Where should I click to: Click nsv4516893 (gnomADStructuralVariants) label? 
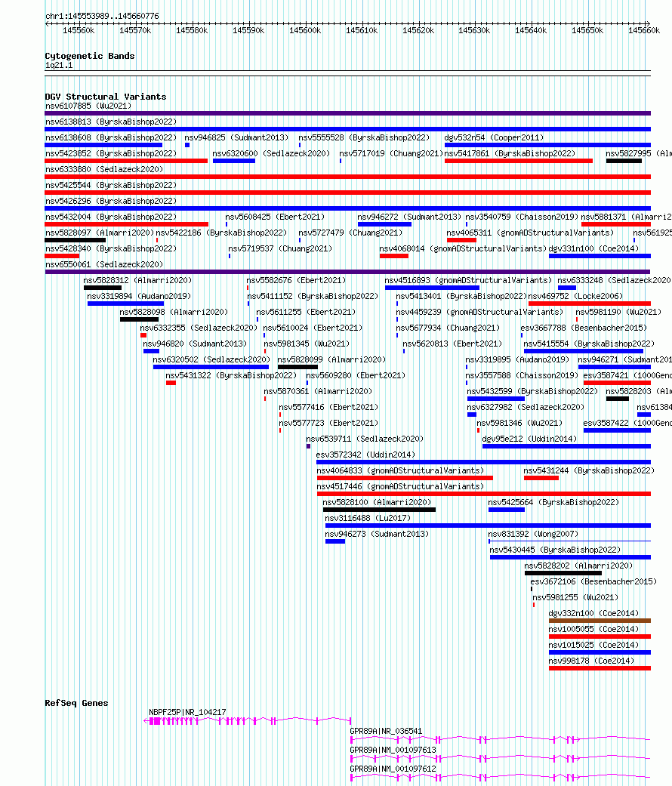point(468,280)
